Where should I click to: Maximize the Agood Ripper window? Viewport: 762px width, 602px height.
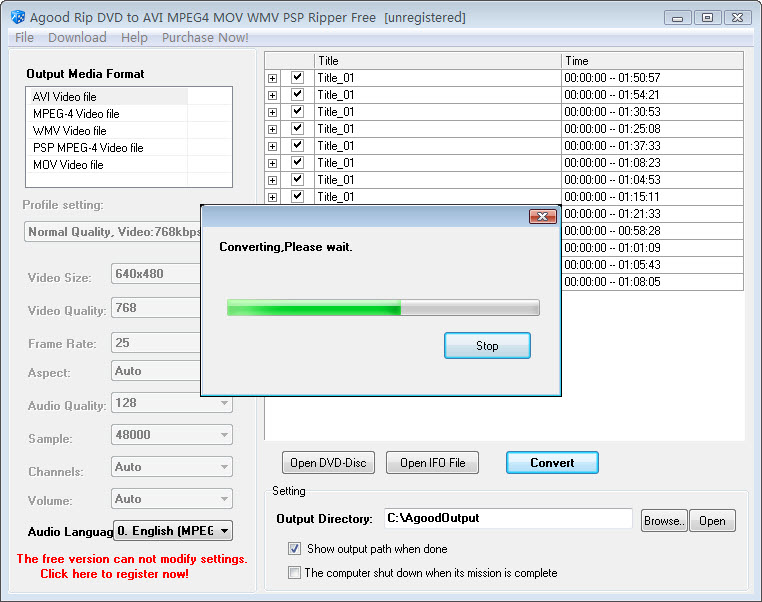point(708,18)
